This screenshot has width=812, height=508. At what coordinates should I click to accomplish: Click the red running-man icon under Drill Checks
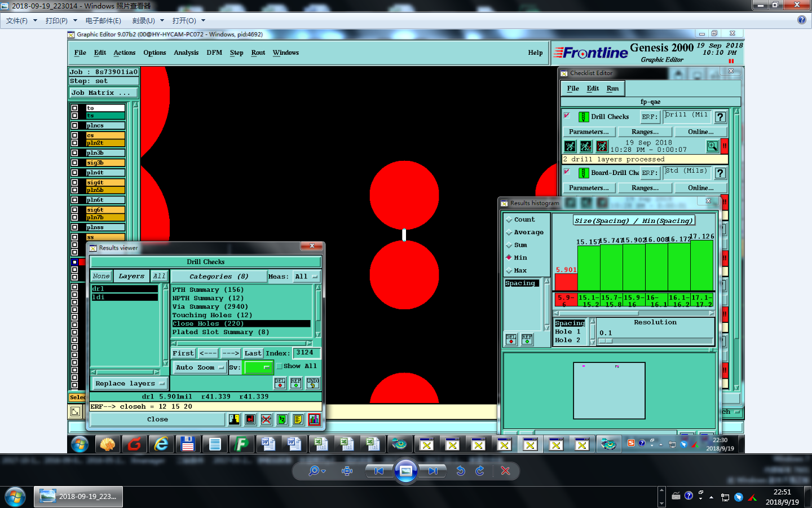[x=602, y=146]
